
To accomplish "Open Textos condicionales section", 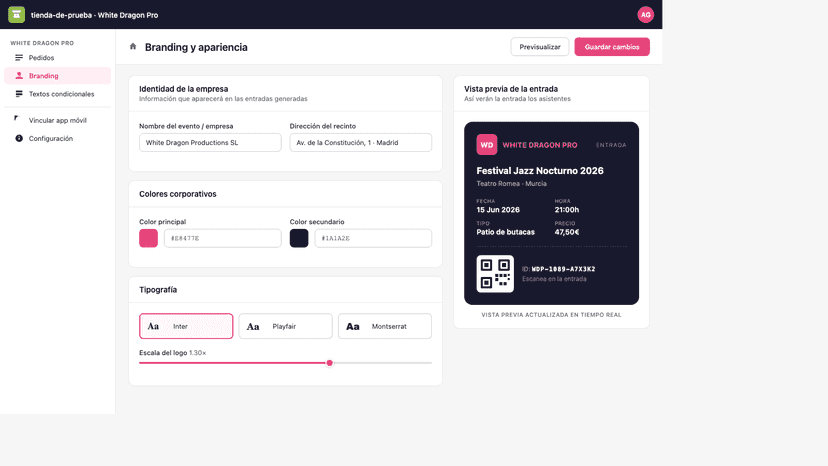I will point(58,94).
